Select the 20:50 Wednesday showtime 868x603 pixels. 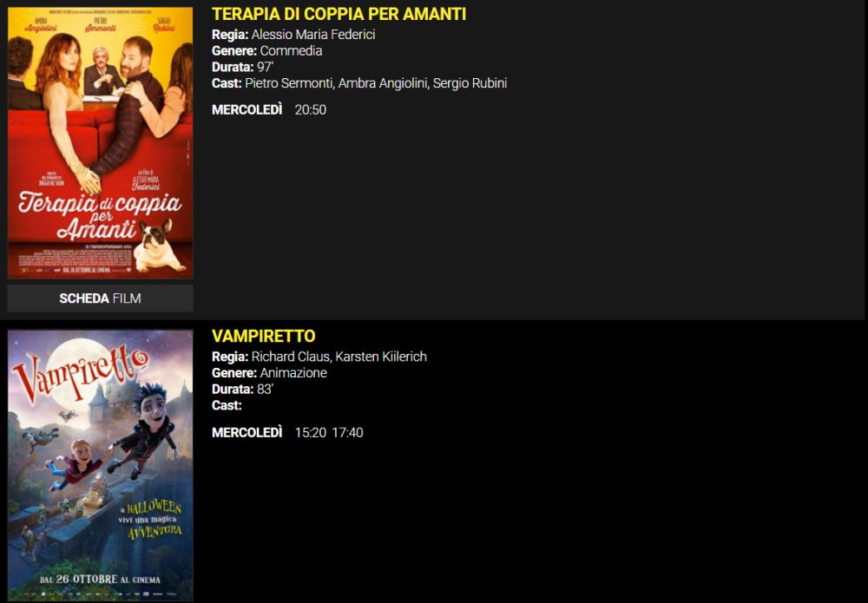[x=311, y=110]
